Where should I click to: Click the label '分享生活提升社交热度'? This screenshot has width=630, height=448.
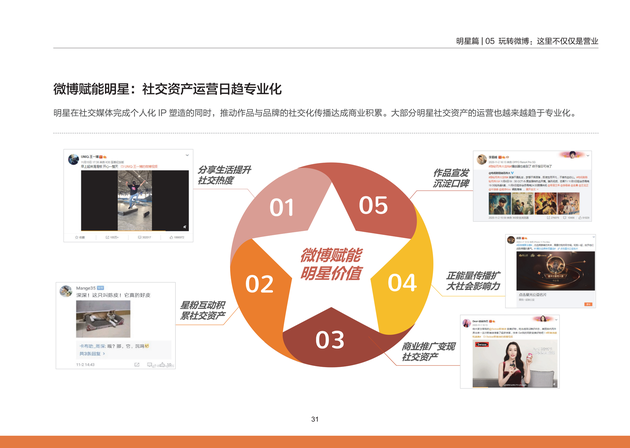[x=224, y=175]
